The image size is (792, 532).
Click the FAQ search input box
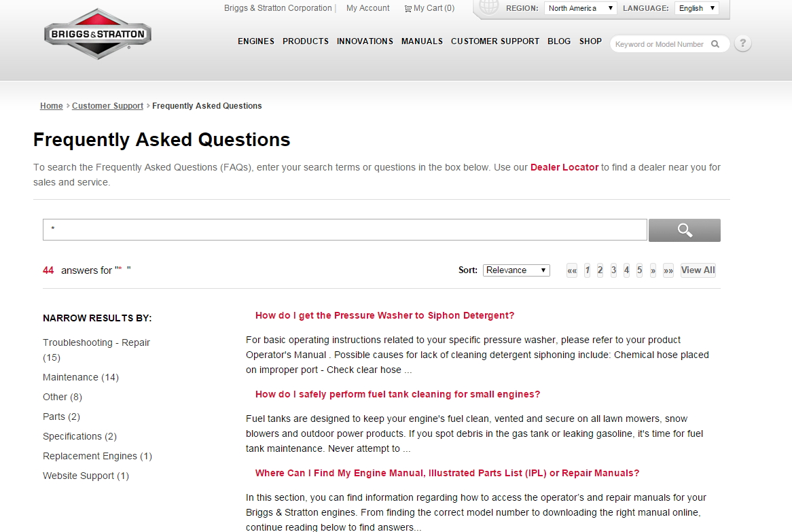345,230
